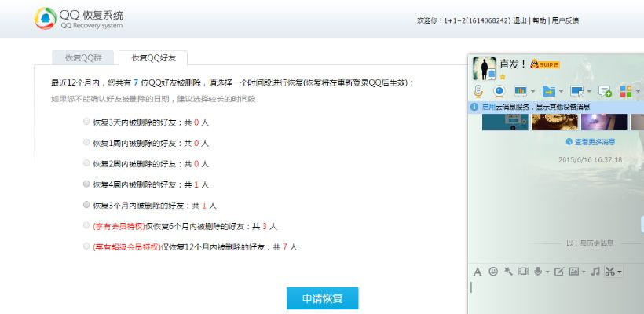Open the emoji smiley picker
Image resolution: width=644 pixels, height=314 pixels.
coord(493,272)
